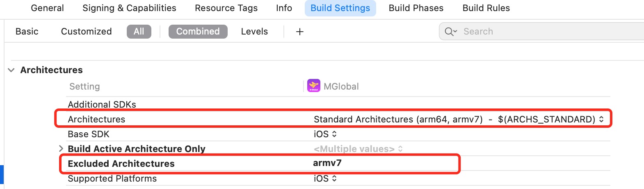This screenshot has width=644, height=189.
Task: Click the plus add build setting icon
Action: 300,32
